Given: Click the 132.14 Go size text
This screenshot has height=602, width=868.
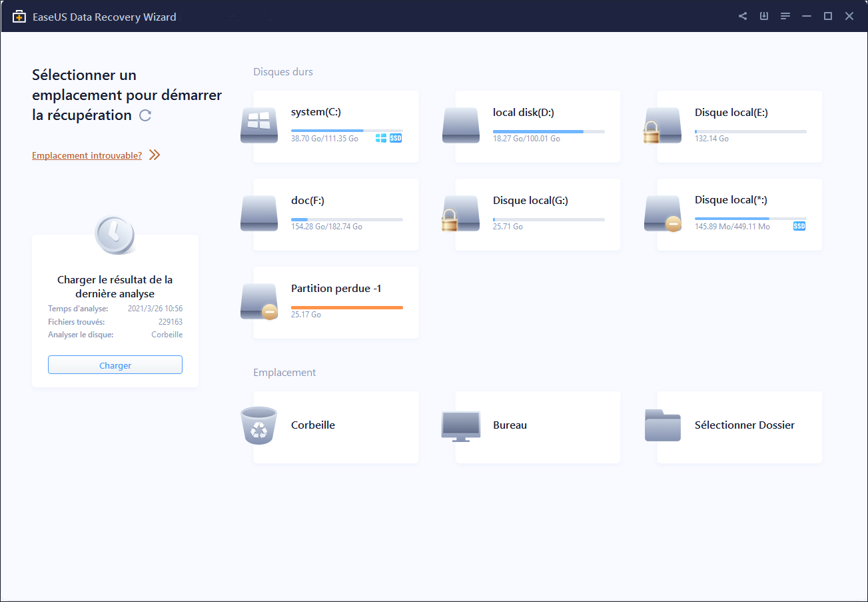Looking at the screenshot, I should point(711,139).
